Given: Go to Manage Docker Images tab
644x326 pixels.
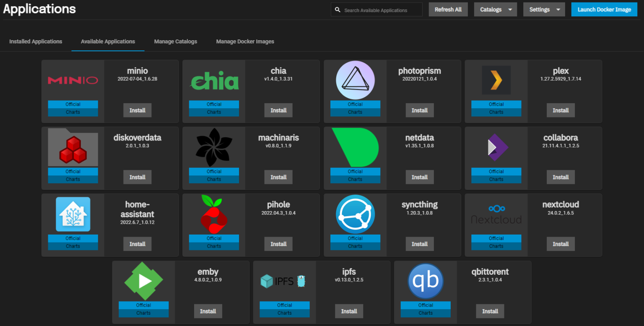Looking at the screenshot, I should pos(245,42).
